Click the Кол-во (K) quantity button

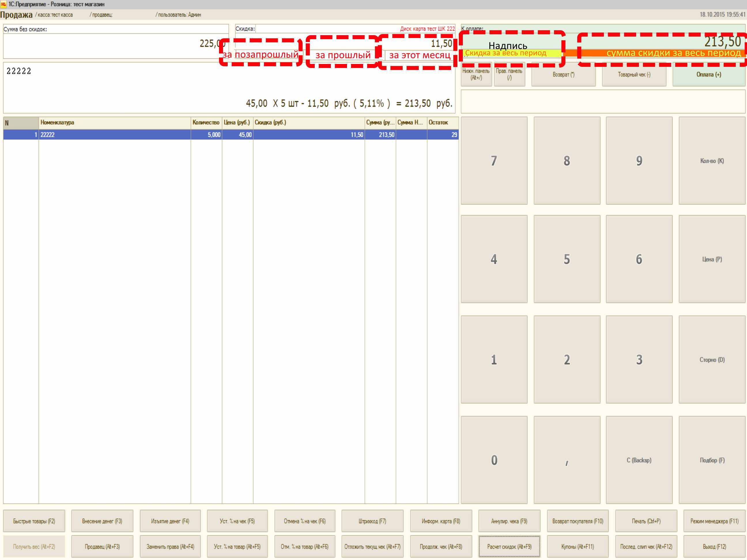(712, 161)
